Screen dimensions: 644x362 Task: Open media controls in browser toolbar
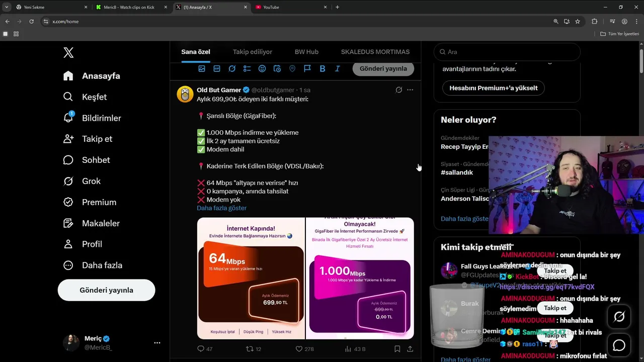click(x=612, y=22)
